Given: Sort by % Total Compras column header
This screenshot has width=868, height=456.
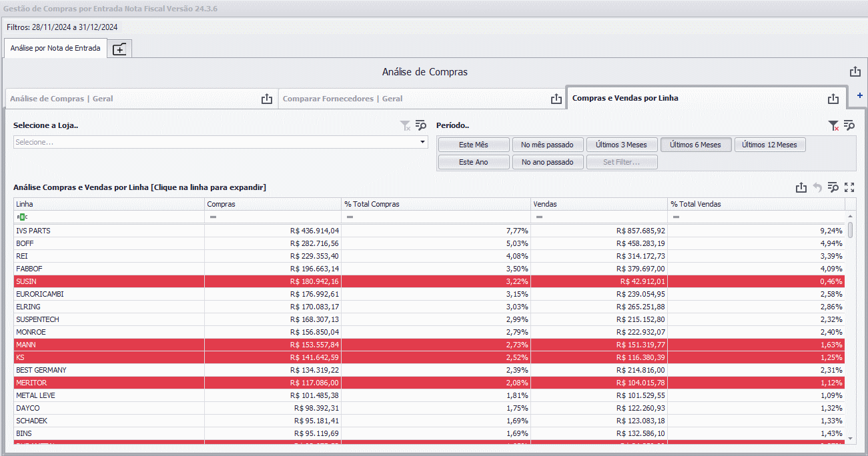Looking at the screenshot, I should (436, 204).
